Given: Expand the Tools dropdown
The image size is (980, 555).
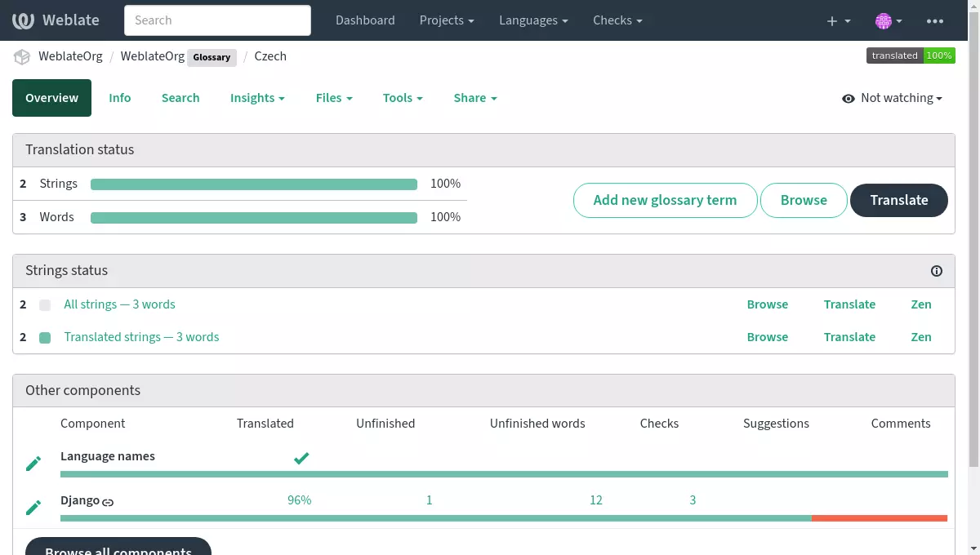Looking at the screenshot, I should tap(403, 98).
